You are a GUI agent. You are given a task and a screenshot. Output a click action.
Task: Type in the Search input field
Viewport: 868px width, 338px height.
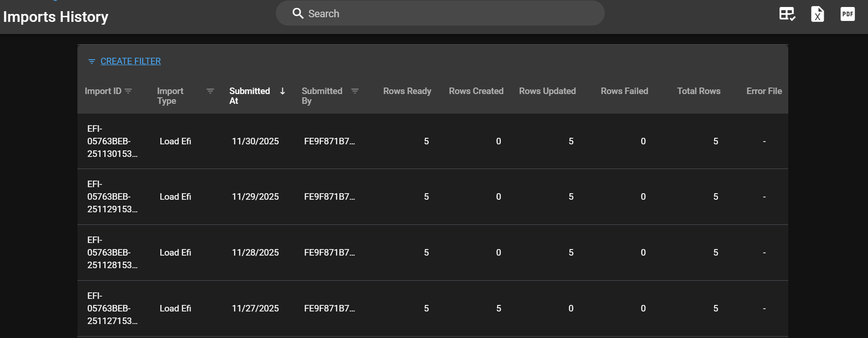pyautogui.click(x=447, y=14)
